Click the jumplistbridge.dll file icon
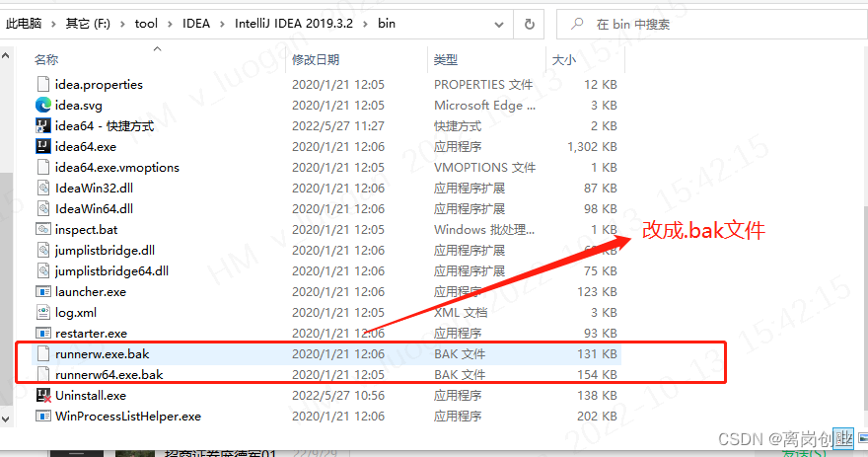 click(43, 251)
